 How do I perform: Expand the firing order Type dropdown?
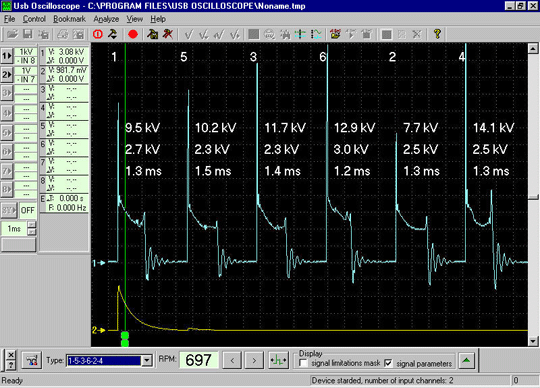coord(147,360)
